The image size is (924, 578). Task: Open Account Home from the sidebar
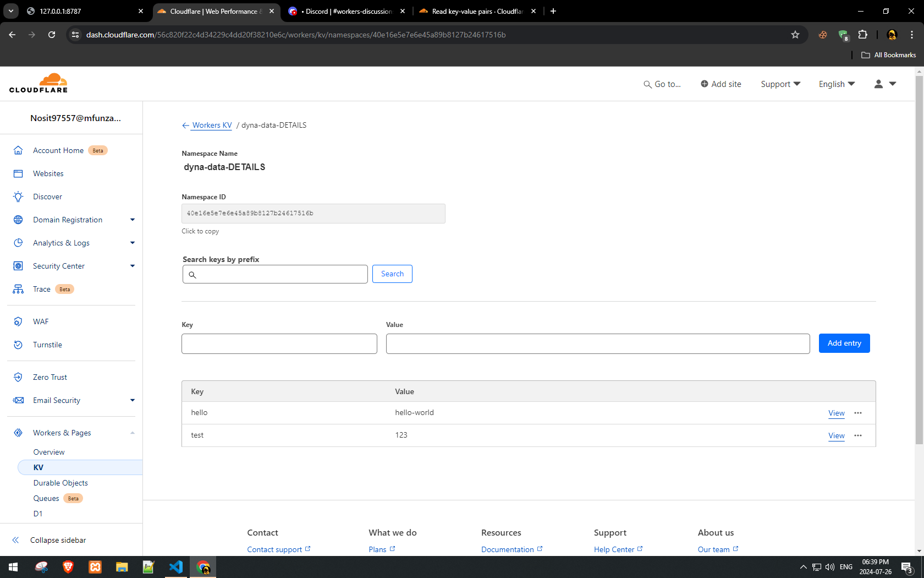(58, 150)
